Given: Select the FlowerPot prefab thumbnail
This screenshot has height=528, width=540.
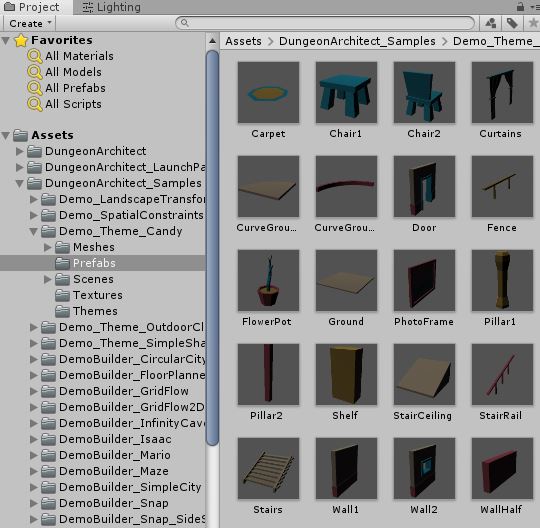Looking at the screenshot, I should (x=268, y=280).
